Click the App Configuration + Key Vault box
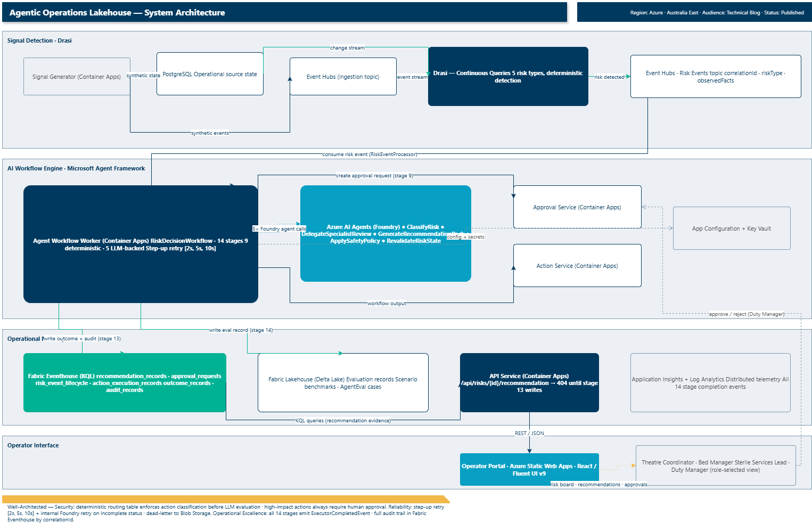 (x=732, y=228)
